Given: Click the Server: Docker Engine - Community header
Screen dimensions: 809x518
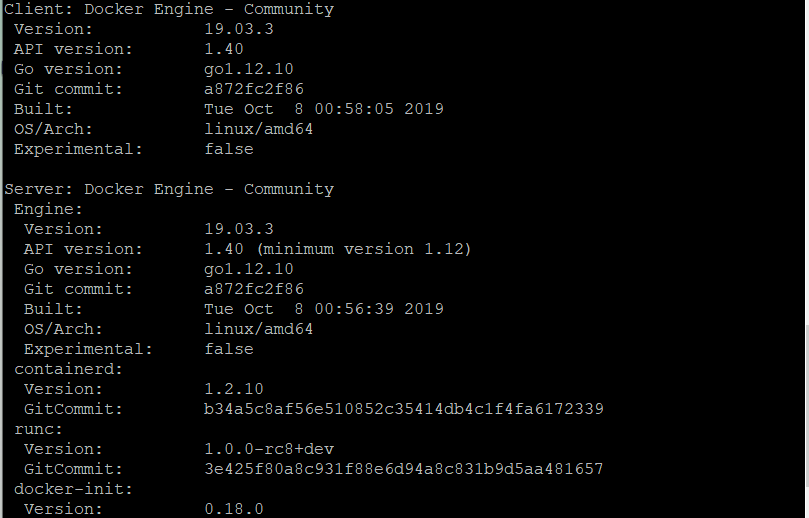Looking at the screenshot, I should pyautogui.click(x=169, y=189).
